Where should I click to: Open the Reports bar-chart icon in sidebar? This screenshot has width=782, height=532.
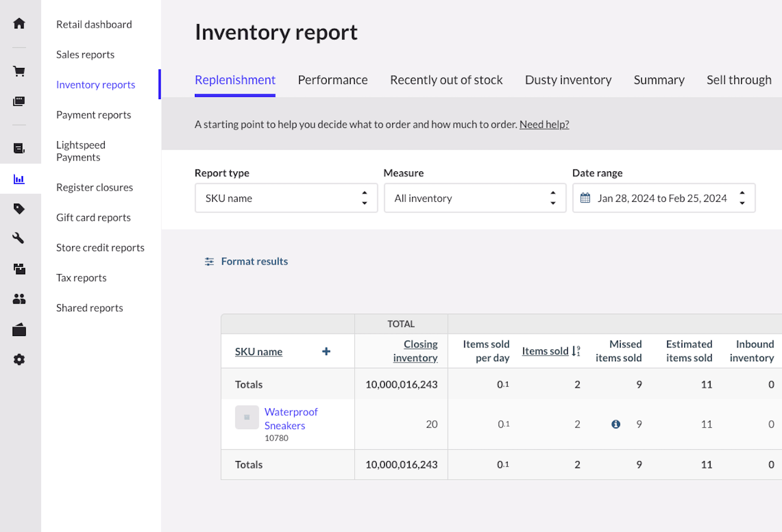point(19,179)
